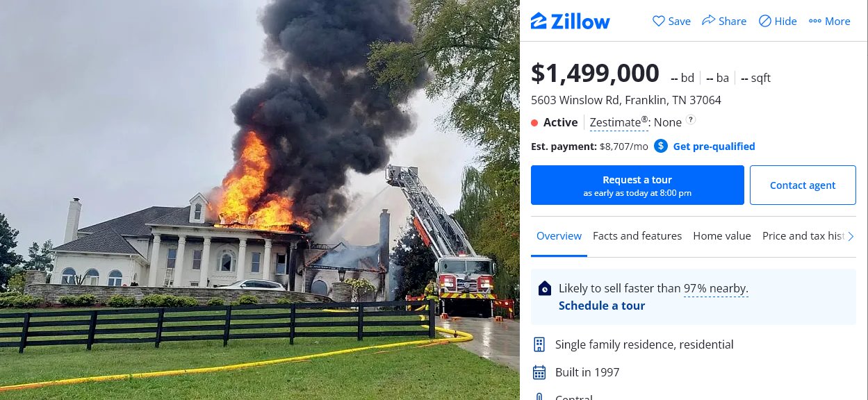
Task: Click the Zestimate help question mark
Action: click(x=691, y=120)
